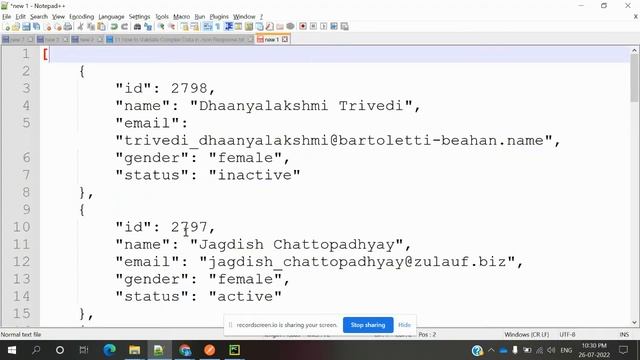Viewport: 640px width, 360px height.
Task: Open the Window menu
Action: [244, 17]
